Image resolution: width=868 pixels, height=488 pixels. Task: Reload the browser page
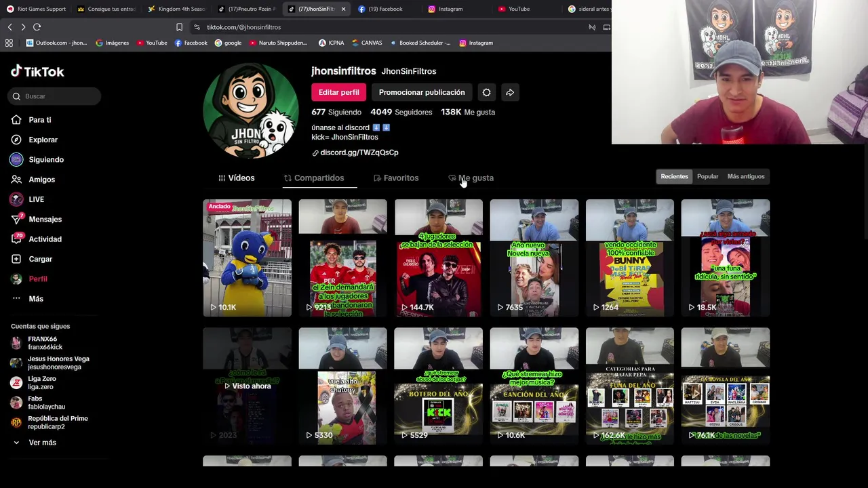point(37,27)
